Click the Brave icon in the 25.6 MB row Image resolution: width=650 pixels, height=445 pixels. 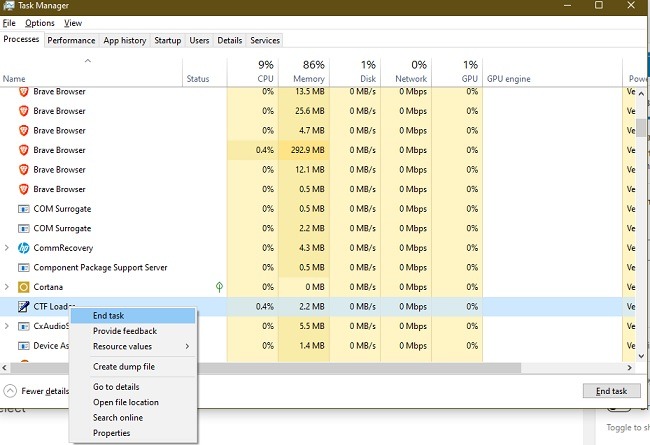(x=24, y=111)
